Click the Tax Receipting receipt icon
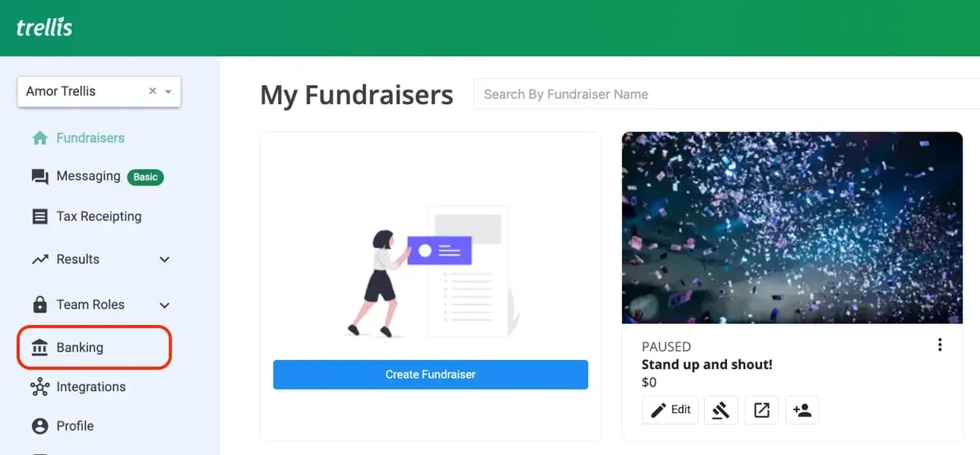Viewport: 980px width, 455px height. click(x=40, y=216)
